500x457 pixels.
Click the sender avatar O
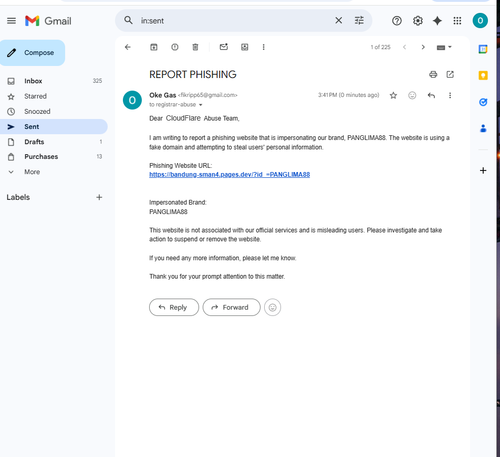point(132,100)
